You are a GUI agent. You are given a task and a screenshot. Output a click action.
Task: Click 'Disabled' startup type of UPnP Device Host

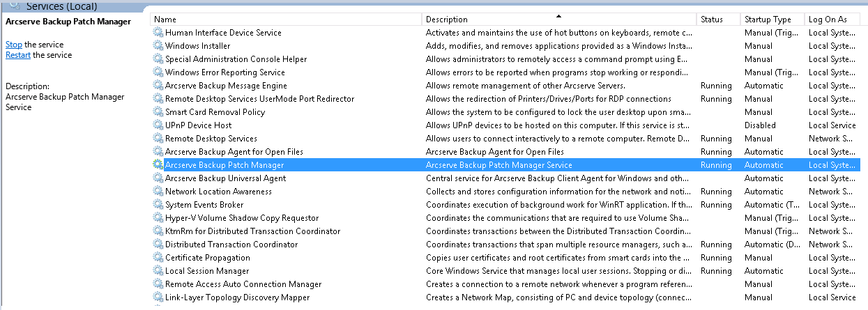pyautogui.click(x=760, y=125)
